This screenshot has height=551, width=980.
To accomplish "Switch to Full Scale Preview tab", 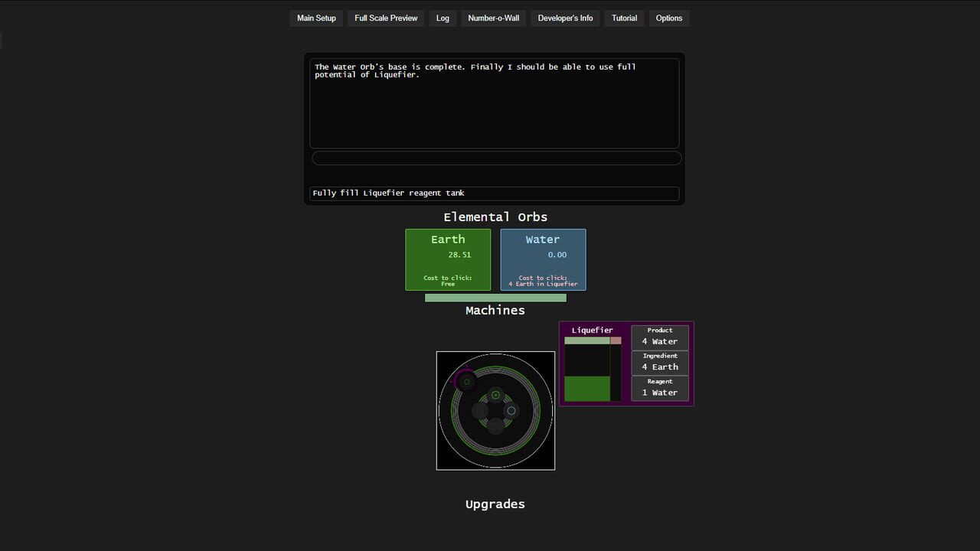I will point(386,18).
